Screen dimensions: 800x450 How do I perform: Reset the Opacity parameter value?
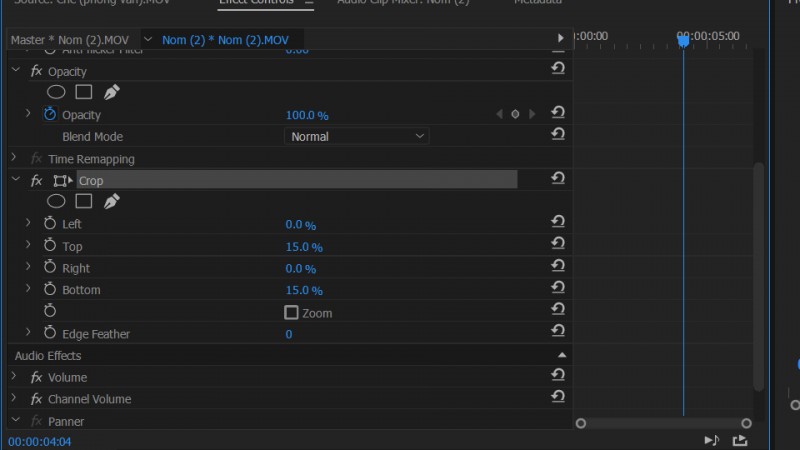click(x=558, y=112)
